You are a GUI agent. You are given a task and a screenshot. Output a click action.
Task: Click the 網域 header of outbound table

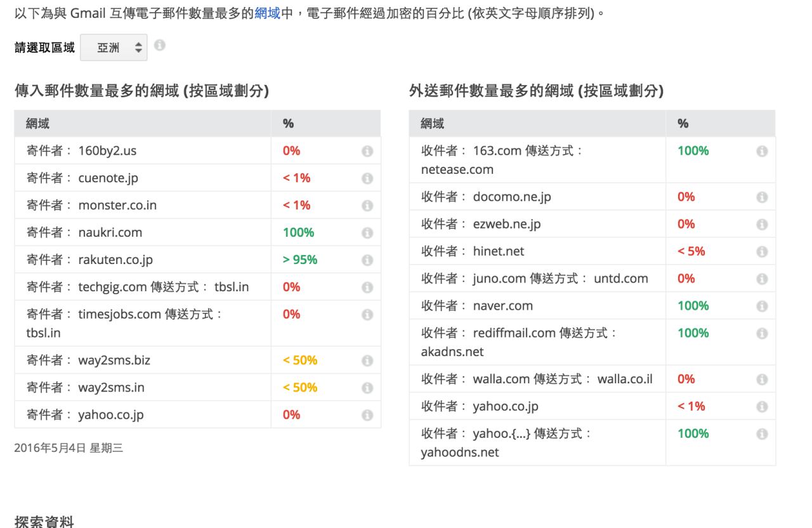(x=433, y=124)
